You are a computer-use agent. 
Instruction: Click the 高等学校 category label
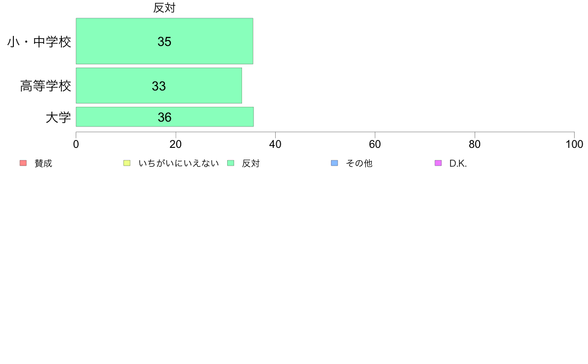click(x=46, y=86)
